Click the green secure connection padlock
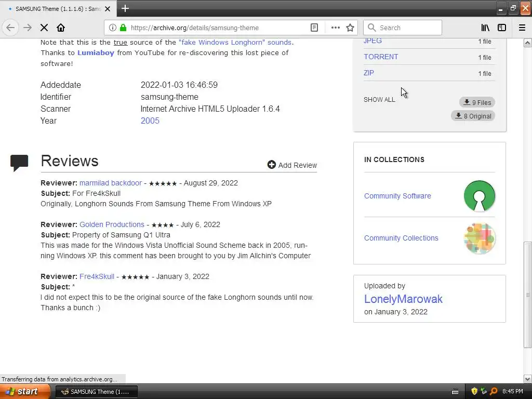 point(123,28)
